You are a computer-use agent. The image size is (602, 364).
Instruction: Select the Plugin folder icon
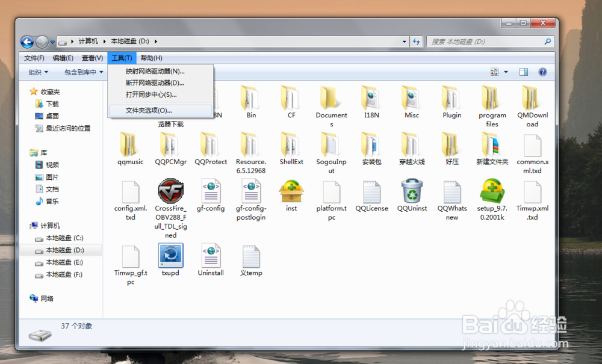point(452,98)
